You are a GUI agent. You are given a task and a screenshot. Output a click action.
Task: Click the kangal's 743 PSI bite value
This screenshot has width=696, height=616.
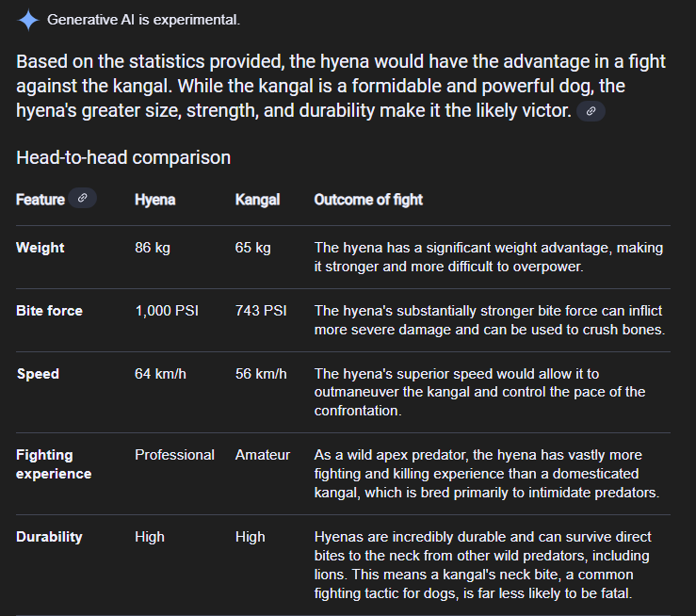pos(261,311)
